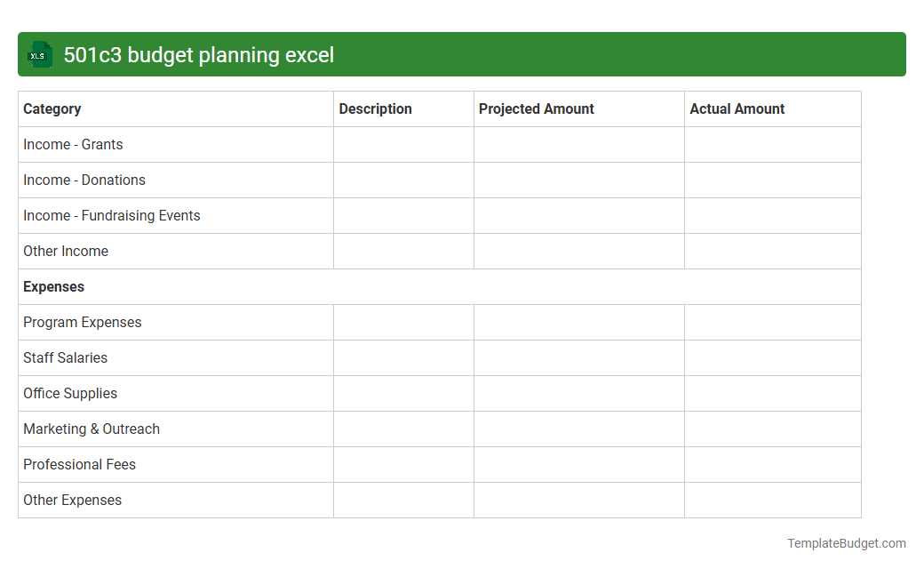The width and height of the screenshot is (924, 569).
Task: Click the Other Expenses row label
Action: point(72,500)
